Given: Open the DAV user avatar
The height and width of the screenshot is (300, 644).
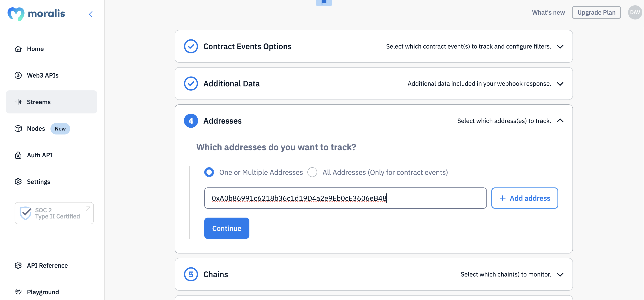Looking at the screenshot, I should (635, 12).
